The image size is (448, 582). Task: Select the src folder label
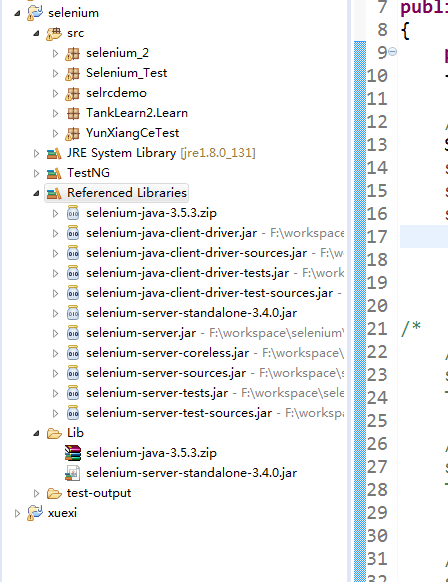[75, 33]
